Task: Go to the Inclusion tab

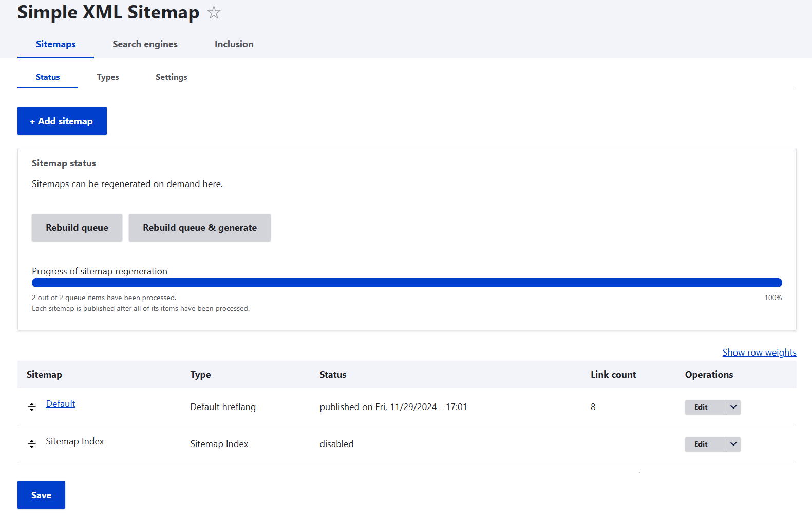Action: 234,44
